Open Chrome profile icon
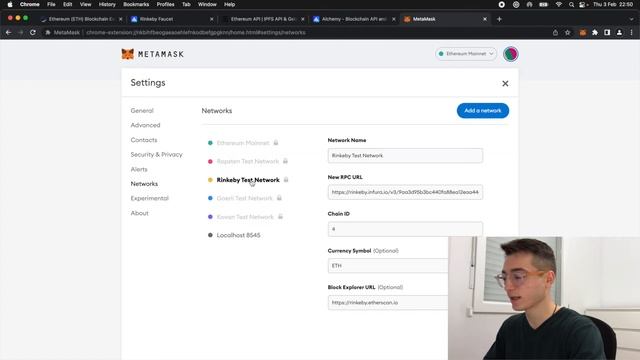This screenshot has height=360, width=640. coord(619,33)
